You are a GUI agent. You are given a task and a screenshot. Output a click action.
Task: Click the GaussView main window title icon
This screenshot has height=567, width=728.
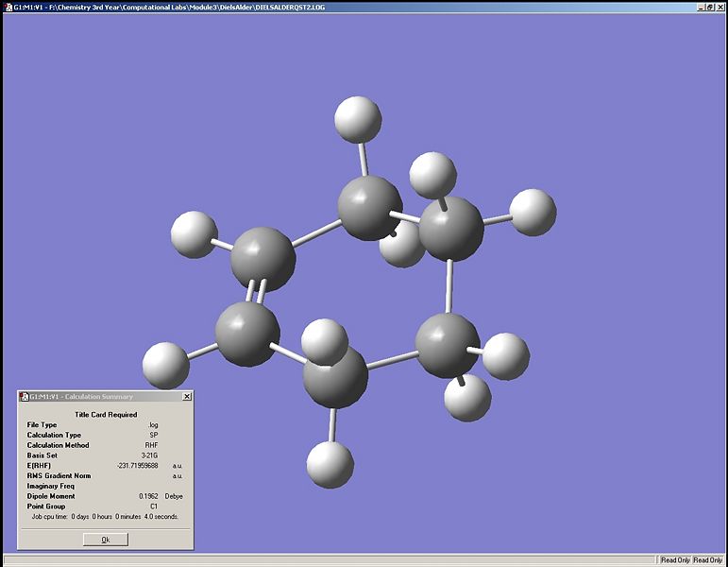click(7, 7)
